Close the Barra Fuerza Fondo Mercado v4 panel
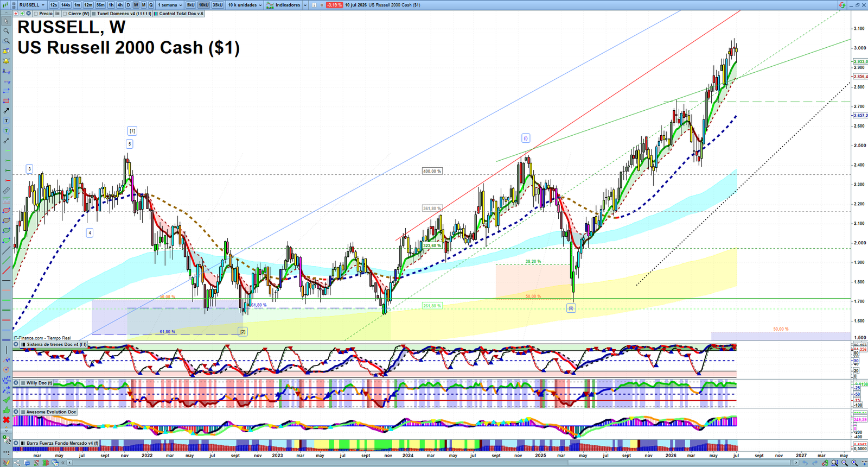This screenshot has width=868, height=467. [16, 443]
